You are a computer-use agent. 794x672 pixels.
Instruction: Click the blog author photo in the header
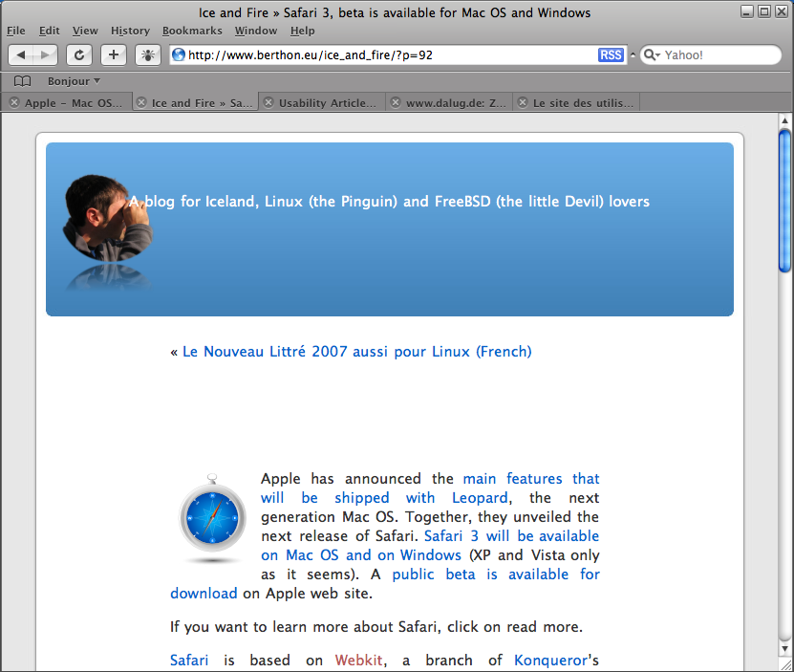tap(107, 218)
